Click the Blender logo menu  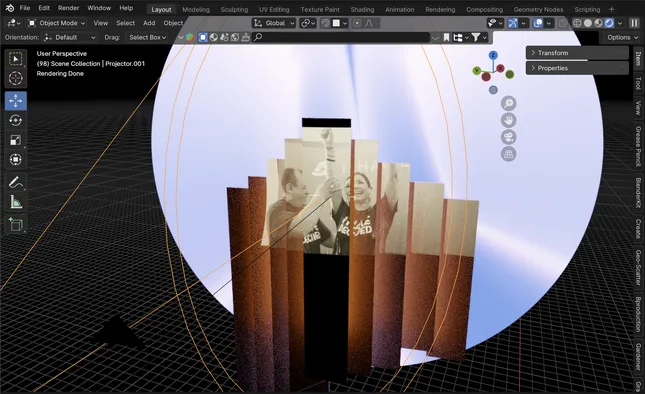pos(9,8)
